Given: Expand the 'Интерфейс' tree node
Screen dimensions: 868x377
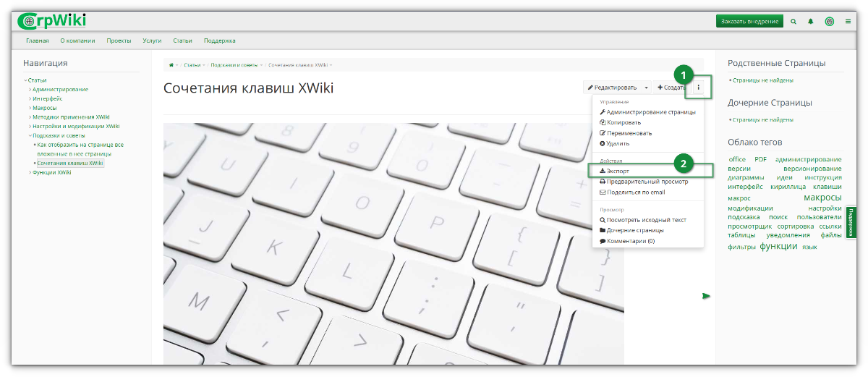Looking at the screenshot, I should [x=30, y=98].
